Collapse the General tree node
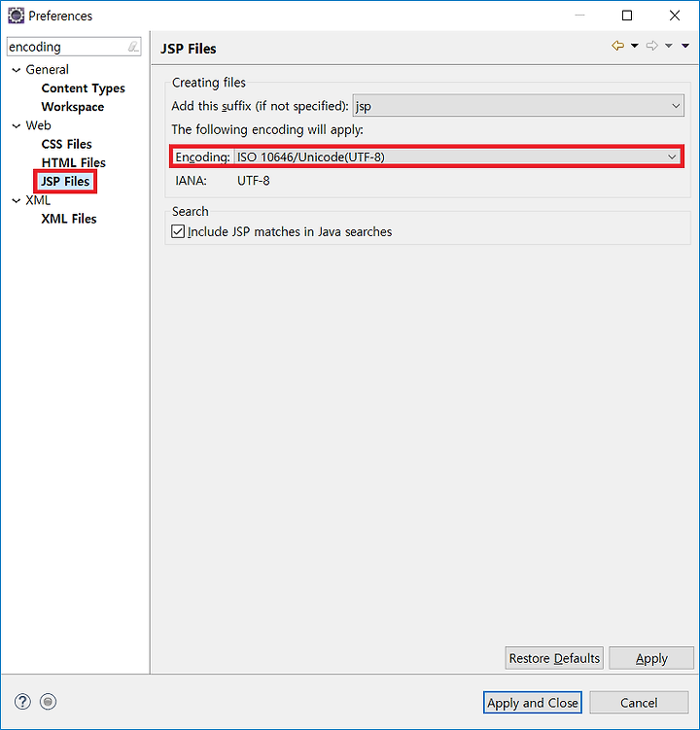This screenshot has width=700, height=730. coord(17,70)
